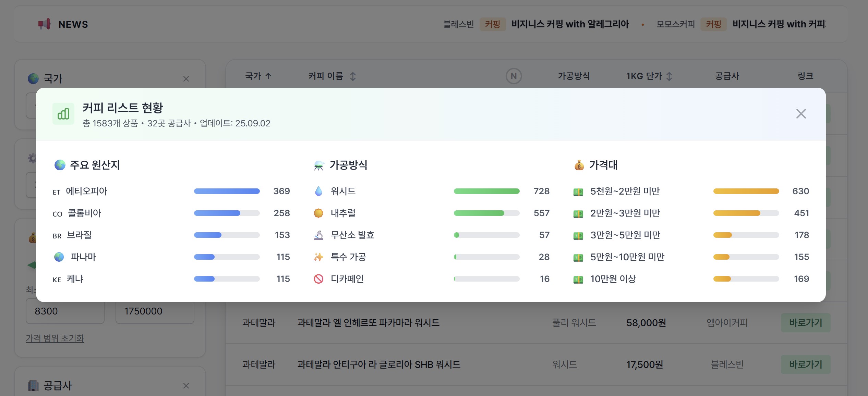Close the 커피 리스트 현황 popup
Screen dimensions: 868x396
coord(801,114)
